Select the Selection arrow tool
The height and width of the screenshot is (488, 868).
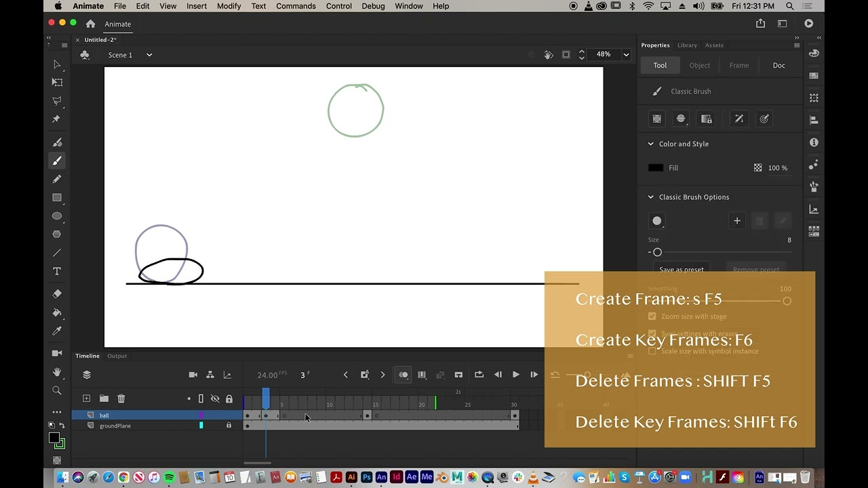pos(57,64)
